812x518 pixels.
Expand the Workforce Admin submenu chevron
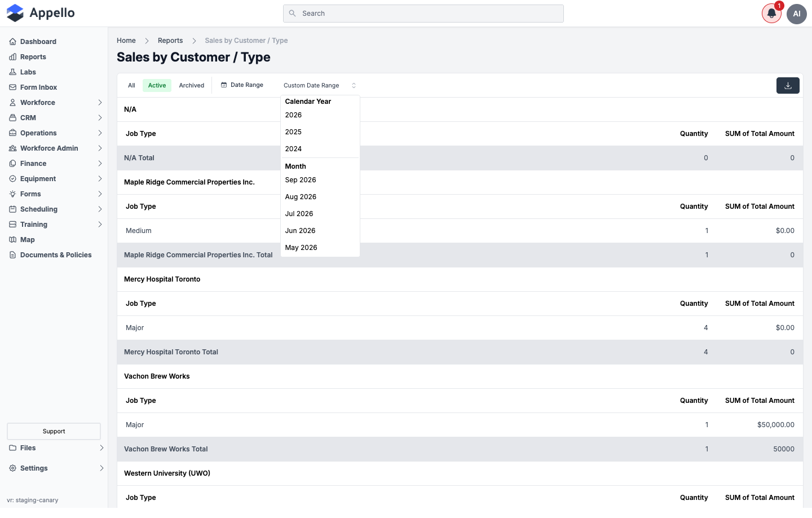100,148
